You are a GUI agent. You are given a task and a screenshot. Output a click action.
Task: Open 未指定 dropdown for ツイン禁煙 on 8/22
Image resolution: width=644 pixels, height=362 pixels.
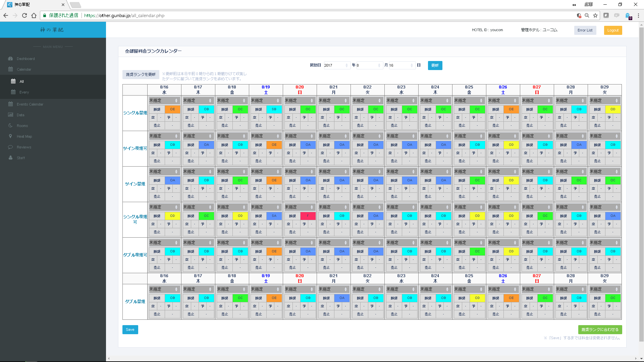tap(367, 172)
